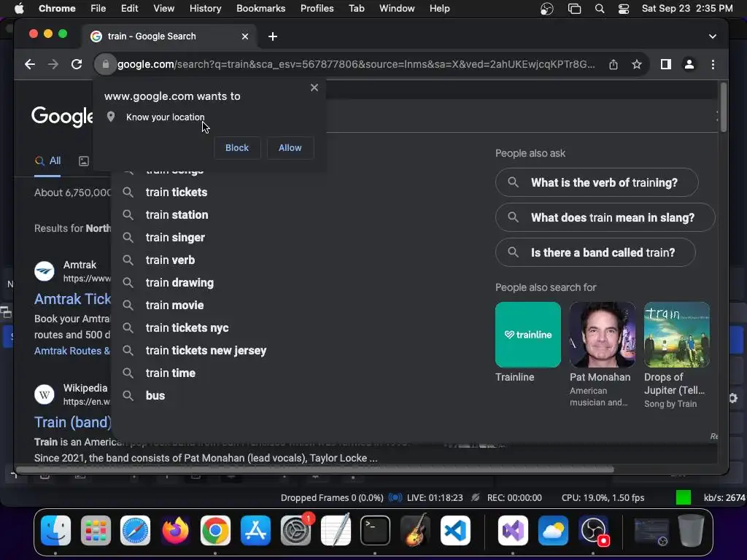Image resolution: width=747 pixels, height=560 pixels.
Task: Open the Chrome three-dot menu
Action: (x=713, y=64)
